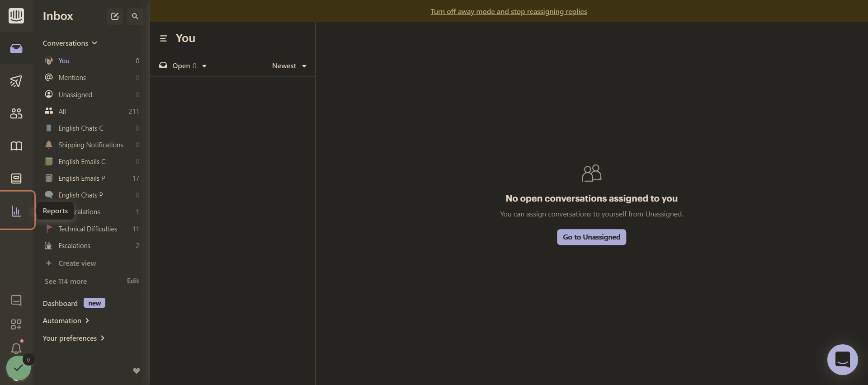The height and width of the screenshot is (385, 868).
Task: Click the green checkmark avatar
Action: (x=18, y=368)
